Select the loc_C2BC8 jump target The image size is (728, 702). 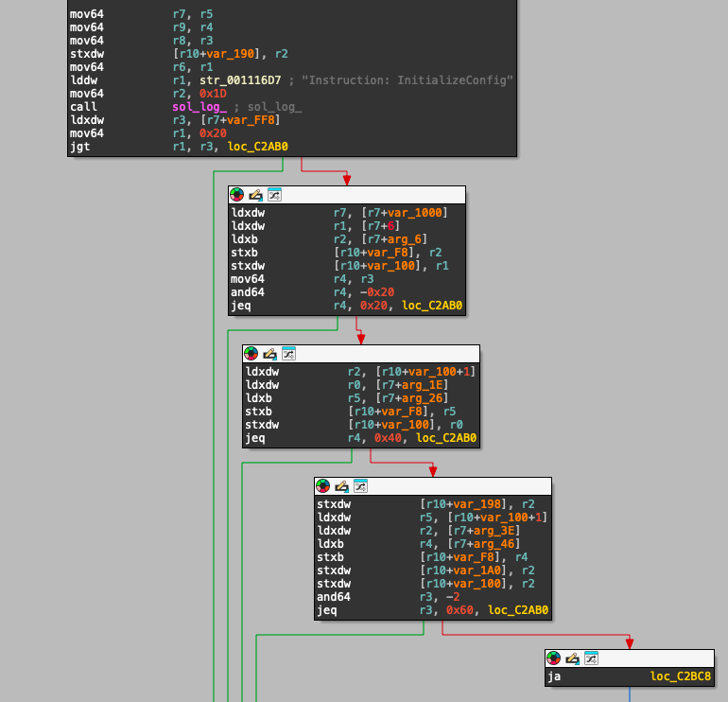pyautogui.click(x=680, y=677)
